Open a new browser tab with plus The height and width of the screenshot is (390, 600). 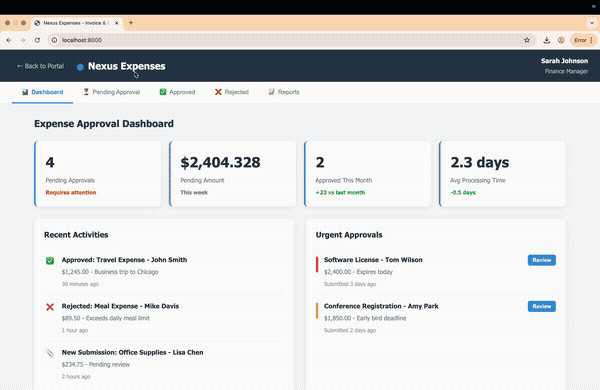[131, 23]
